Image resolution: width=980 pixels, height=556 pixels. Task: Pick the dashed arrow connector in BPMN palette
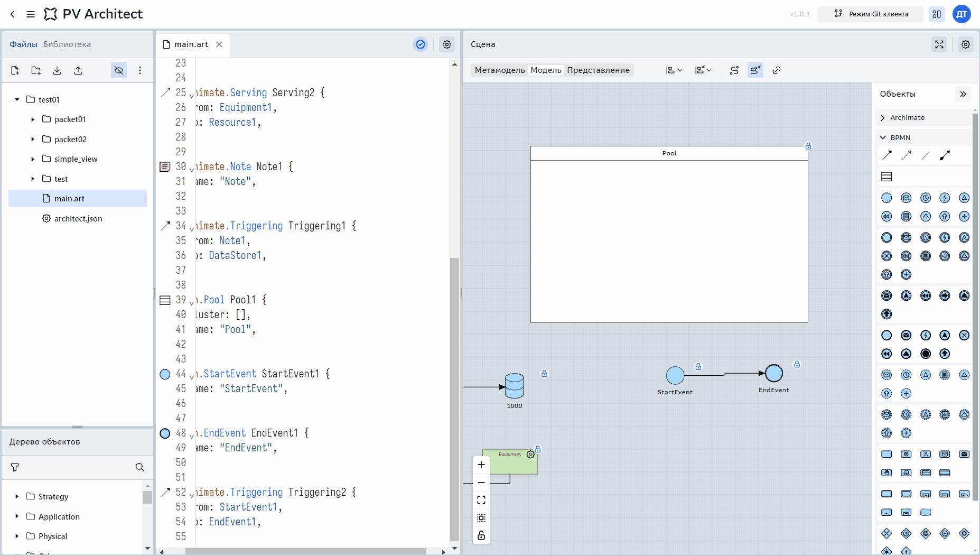[x=907, y=155]
